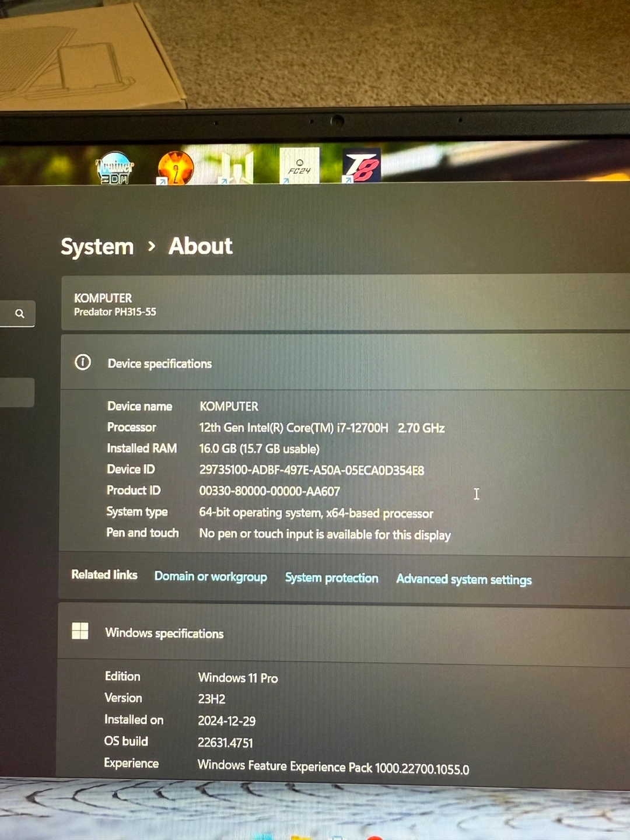Screen dimensions: 630x840
Task: Click the Device ID value starting 29735100
Action: point(311,470)
